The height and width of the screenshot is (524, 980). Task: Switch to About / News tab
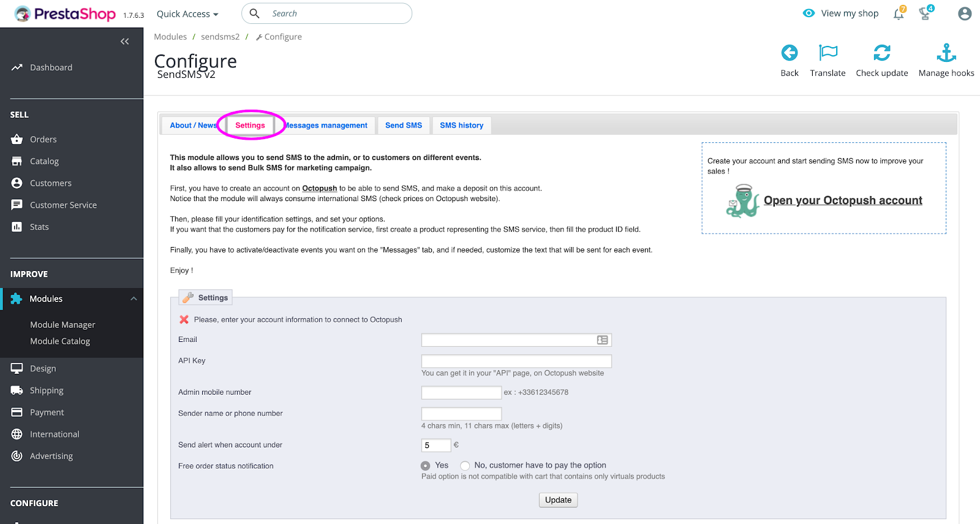(x=193, y=125)
